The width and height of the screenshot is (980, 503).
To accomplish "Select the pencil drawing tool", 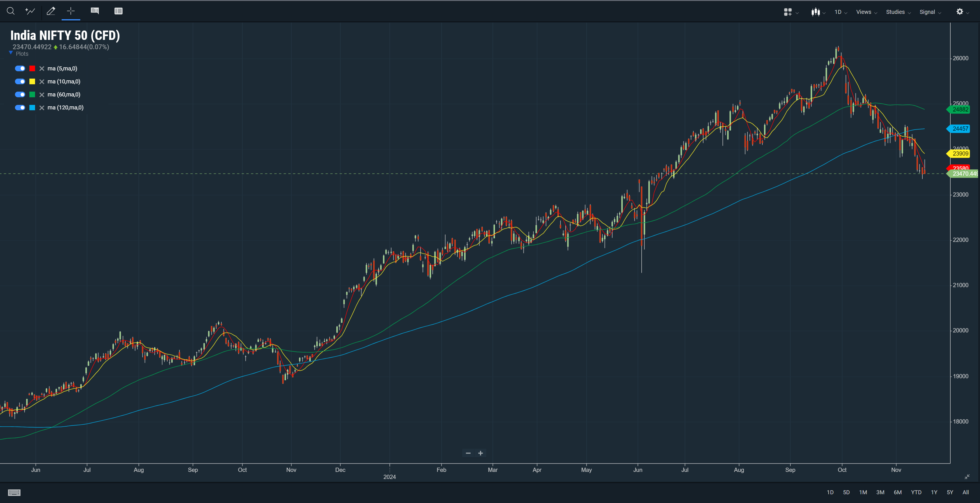I will 51,11.
